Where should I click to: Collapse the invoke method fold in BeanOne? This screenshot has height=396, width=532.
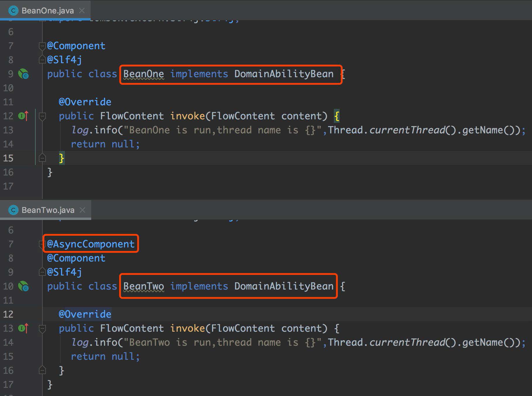42,116
